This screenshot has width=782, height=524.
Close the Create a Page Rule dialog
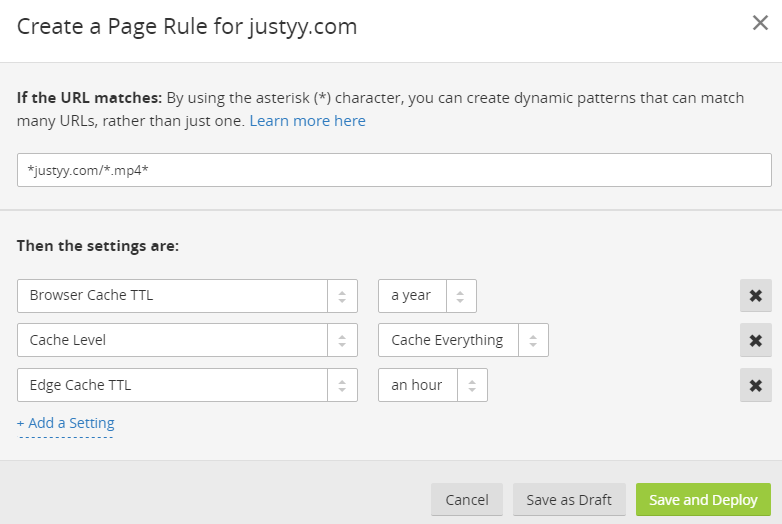[x=760, y=22]
